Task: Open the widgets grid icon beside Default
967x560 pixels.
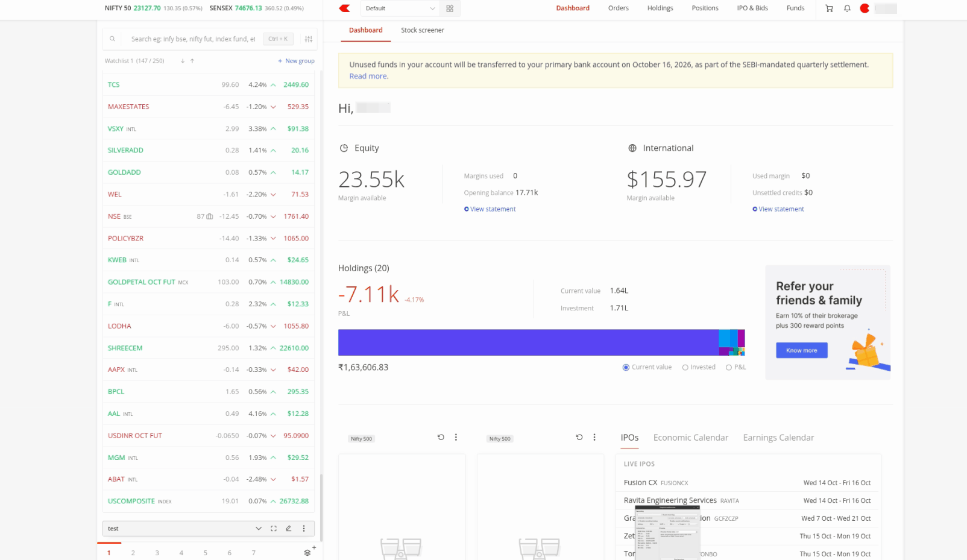Action: coord(450,8)
